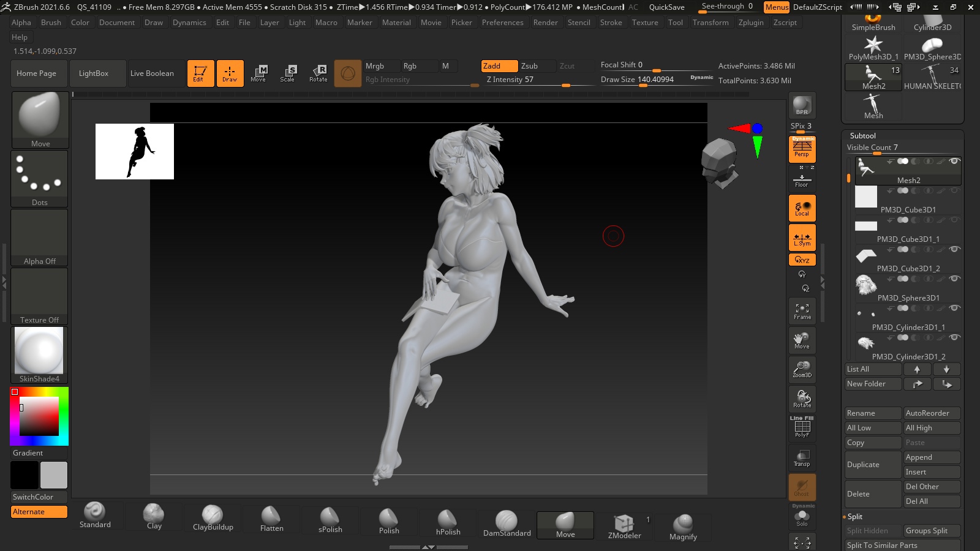Toggle Solo mode
The height and width of the screenshot is (551, 980).
[802, 518]
